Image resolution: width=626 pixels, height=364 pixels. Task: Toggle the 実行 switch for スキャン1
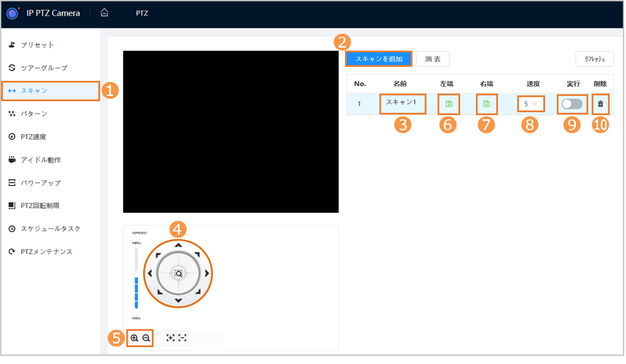pos(571,104)
